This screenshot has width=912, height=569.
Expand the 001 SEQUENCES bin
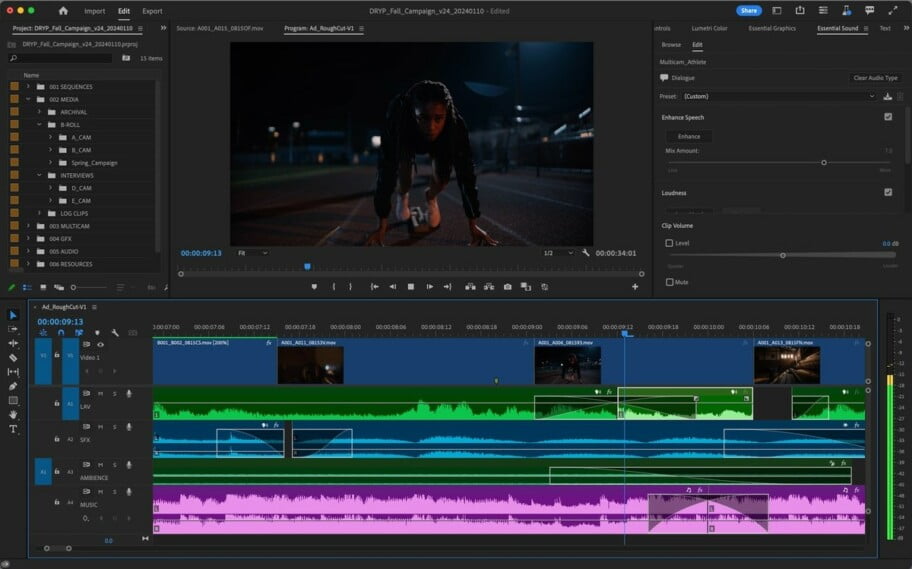pyautogui.click(x=28, y=87)
